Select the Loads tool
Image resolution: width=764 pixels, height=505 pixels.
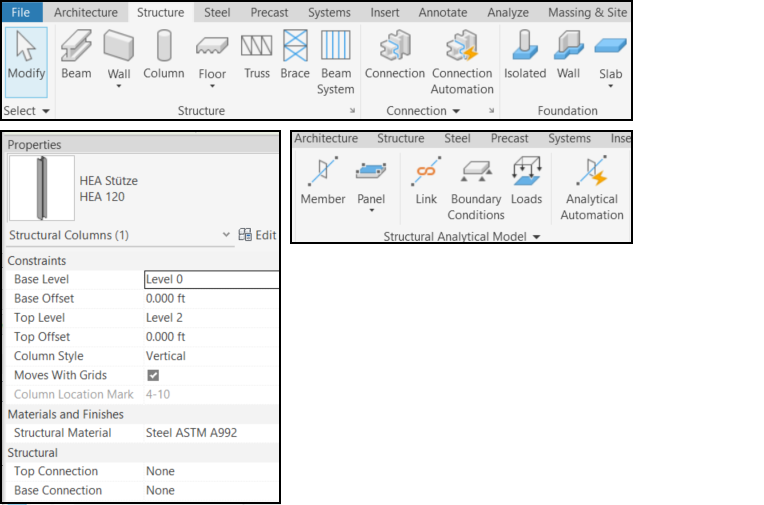click(x=526, y=180)
